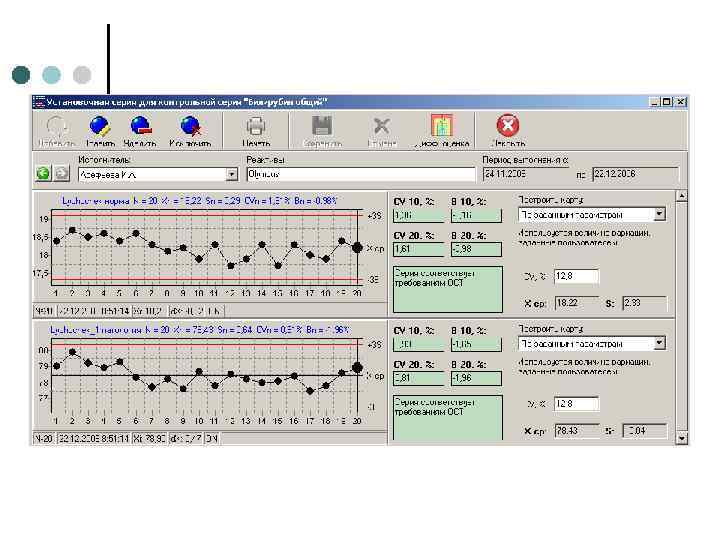This screenshot has height=540, width=720.
Task: Click the X ср label beside lower chart
Action: [x=375, y=376]
